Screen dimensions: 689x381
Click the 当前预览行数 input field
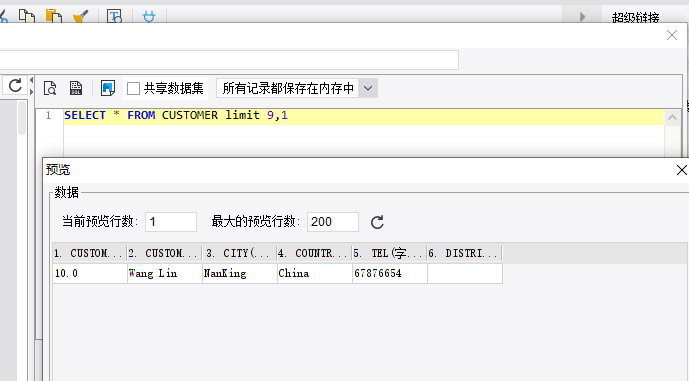coord(171,221)
